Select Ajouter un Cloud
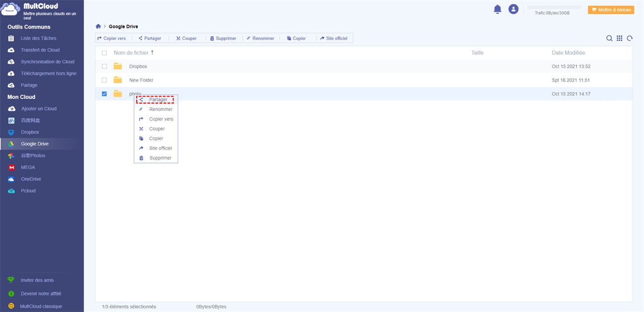The height and width of the screenshot is (312, 644). tap(39, 108)
